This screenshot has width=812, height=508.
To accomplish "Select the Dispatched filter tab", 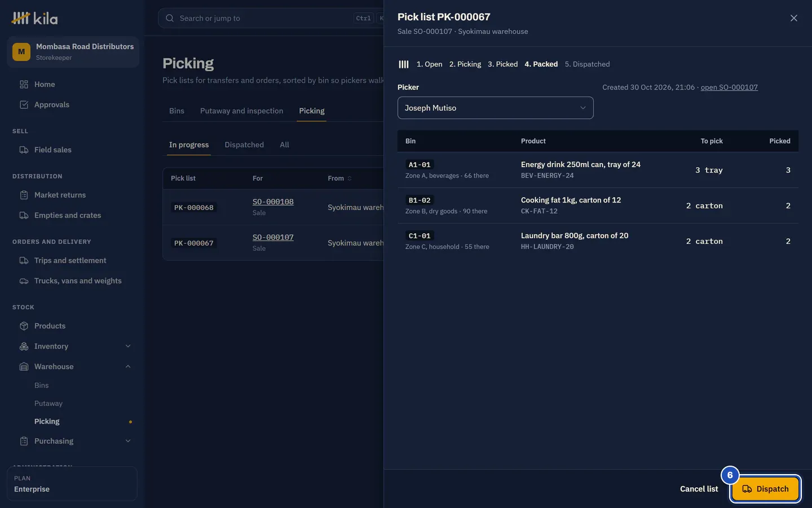I will [244, 145].
